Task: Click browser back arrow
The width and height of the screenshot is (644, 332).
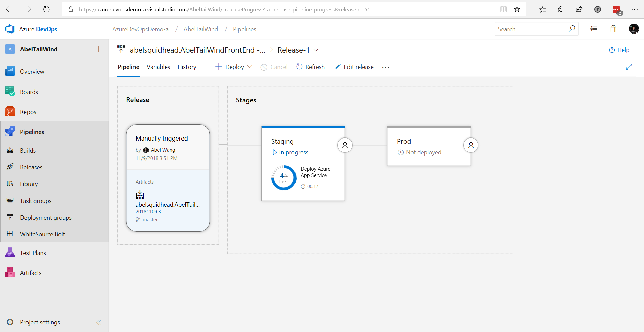Action: point(9,9)
